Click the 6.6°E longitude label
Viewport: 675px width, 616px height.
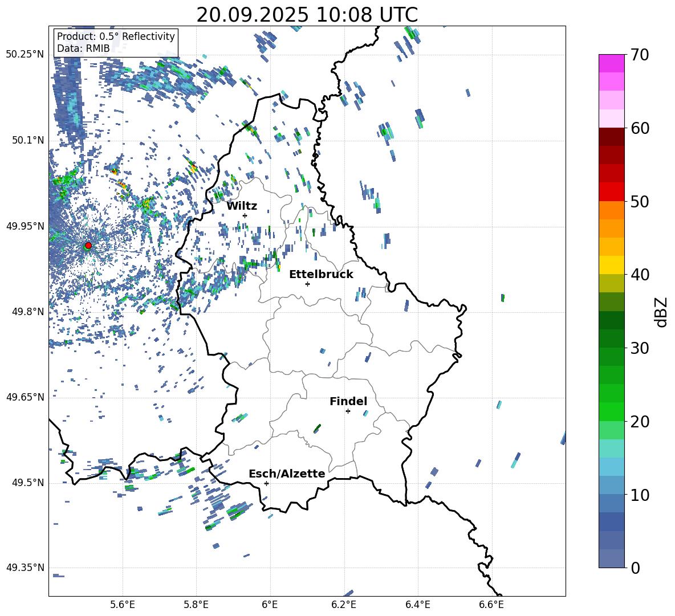pos(491,605)
